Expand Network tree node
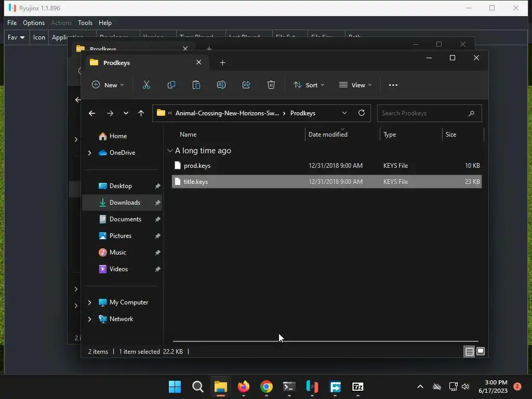532x399 pixels. point(89,319)
